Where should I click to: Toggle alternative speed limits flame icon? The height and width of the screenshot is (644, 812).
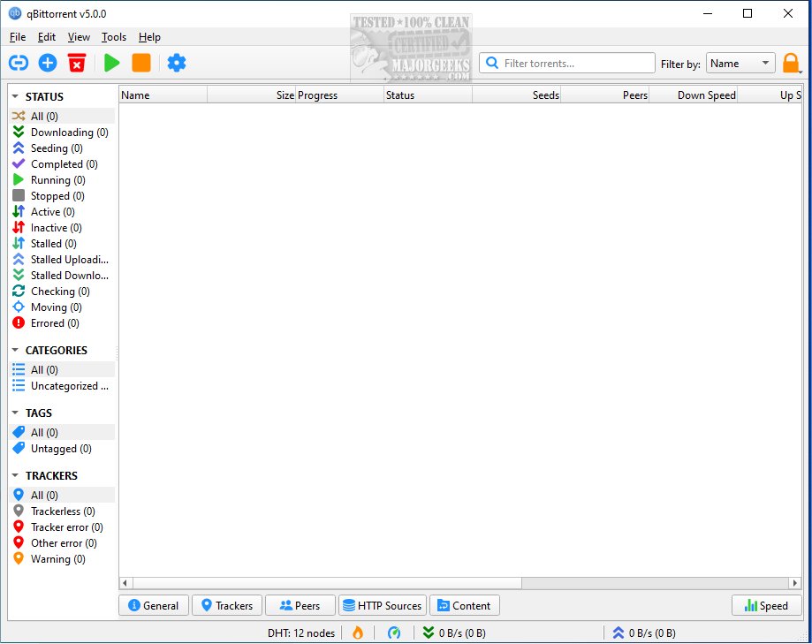click(x=357, y=633)
